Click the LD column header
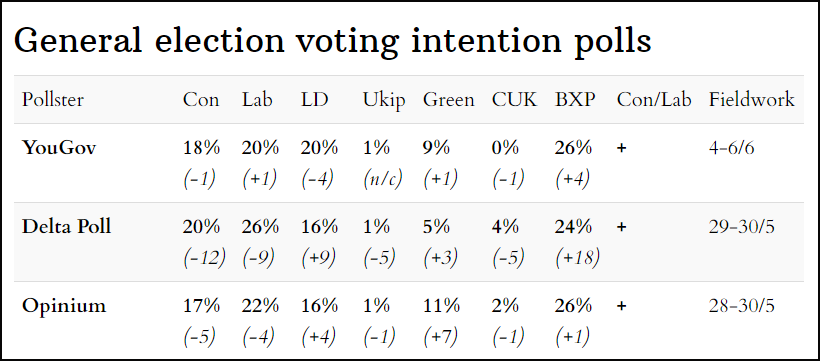 [x=314, y=99]
